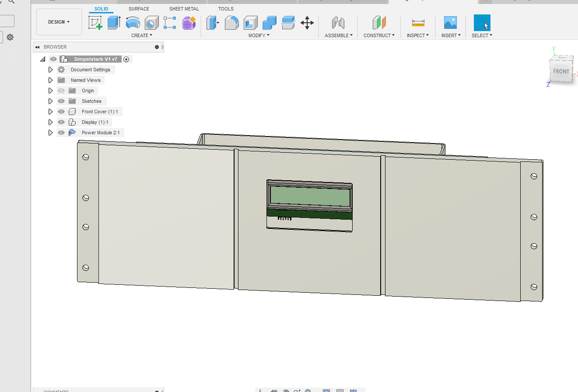
Task: Open the CREATE dropdown menu
Action: click(x=142, y=35)
